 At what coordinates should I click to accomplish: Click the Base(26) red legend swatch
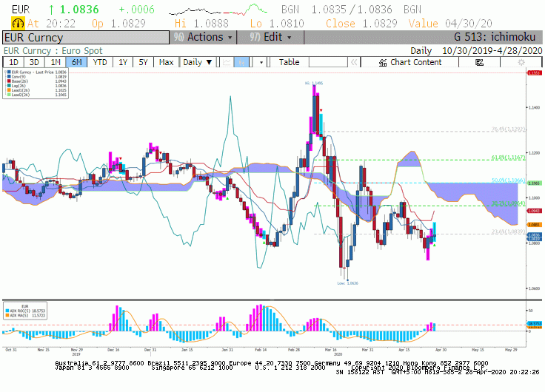coord(9,81)
